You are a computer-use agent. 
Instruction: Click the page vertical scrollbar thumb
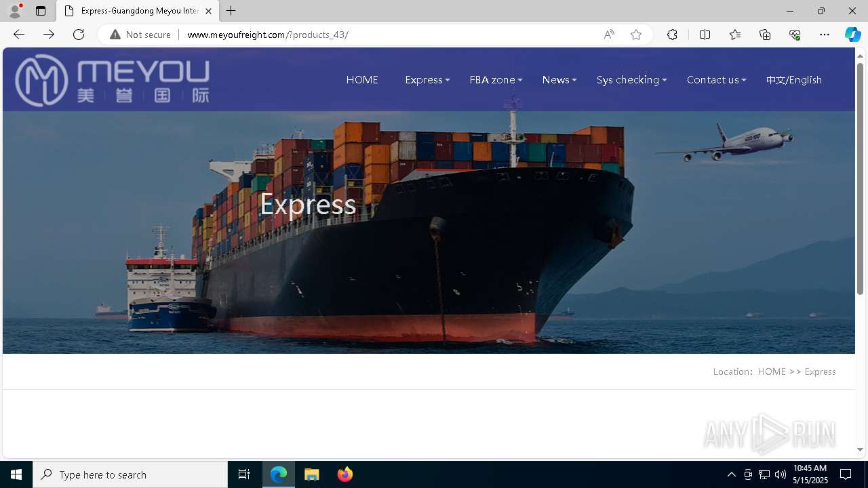point(860,179)
